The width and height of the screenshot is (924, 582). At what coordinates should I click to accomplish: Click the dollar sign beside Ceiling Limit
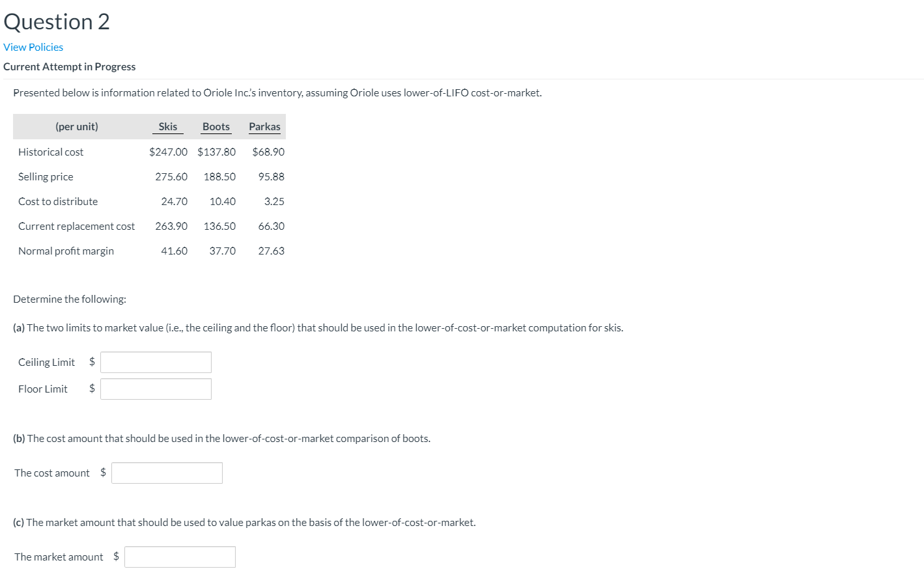(91, 362)
